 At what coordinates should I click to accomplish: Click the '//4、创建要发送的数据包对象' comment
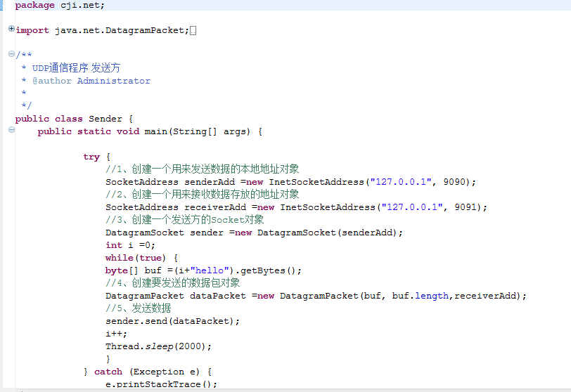pos(172,283)
